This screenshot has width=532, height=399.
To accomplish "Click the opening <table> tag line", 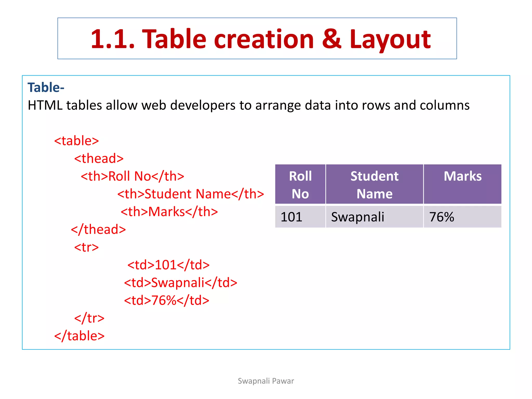I will (76, 141).
